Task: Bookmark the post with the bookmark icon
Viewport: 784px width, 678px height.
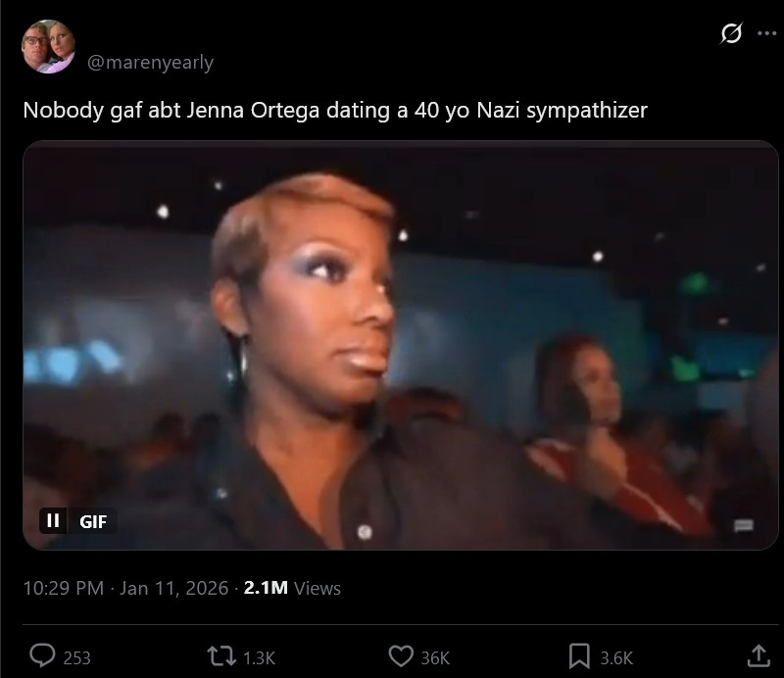Action: coord(579,656)
